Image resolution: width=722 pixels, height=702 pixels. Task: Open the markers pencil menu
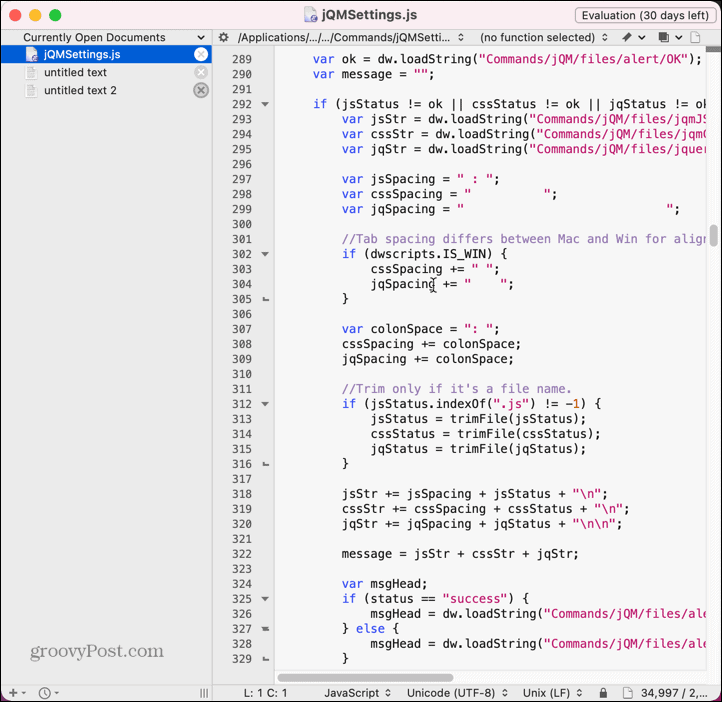click(633, 37)
